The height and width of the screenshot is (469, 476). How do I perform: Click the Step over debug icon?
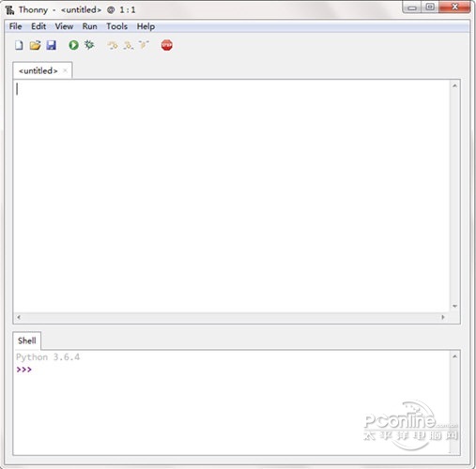coord(113,46)
